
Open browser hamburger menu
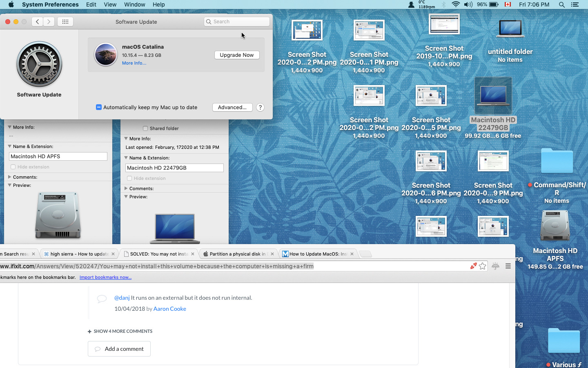point(508,266)
